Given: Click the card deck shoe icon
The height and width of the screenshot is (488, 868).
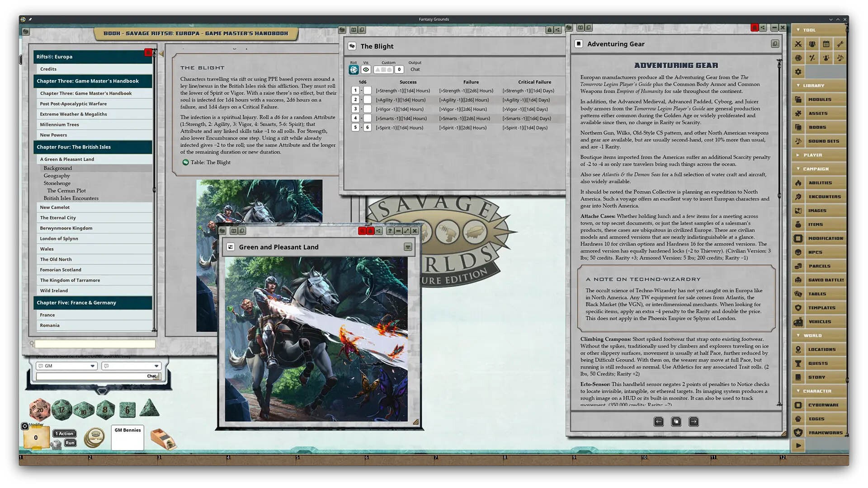Looking at the screenshot, I should pos(163,439).
